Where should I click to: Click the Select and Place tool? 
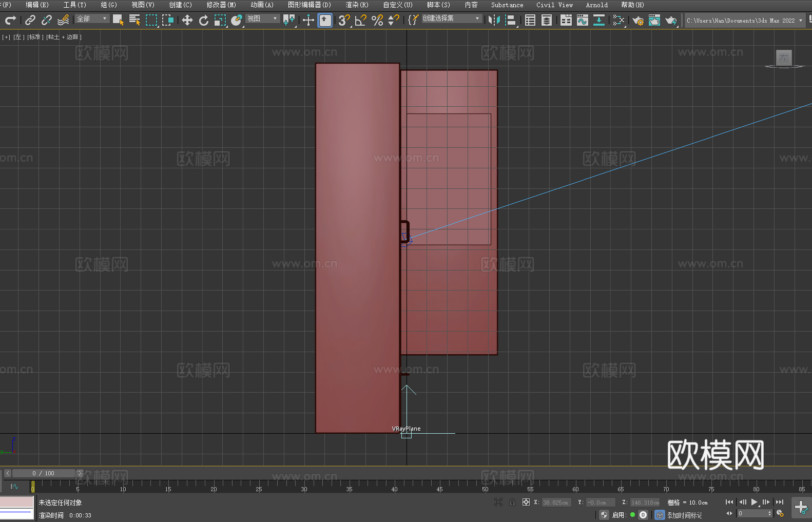(x=237, y=20)
